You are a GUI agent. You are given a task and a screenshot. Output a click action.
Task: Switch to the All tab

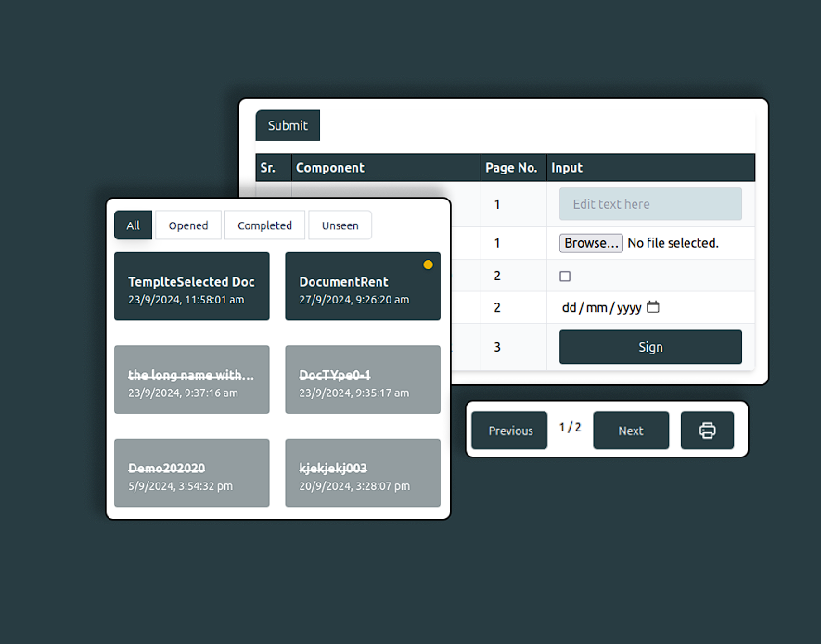pyautogui.click(x=133, y=225)
